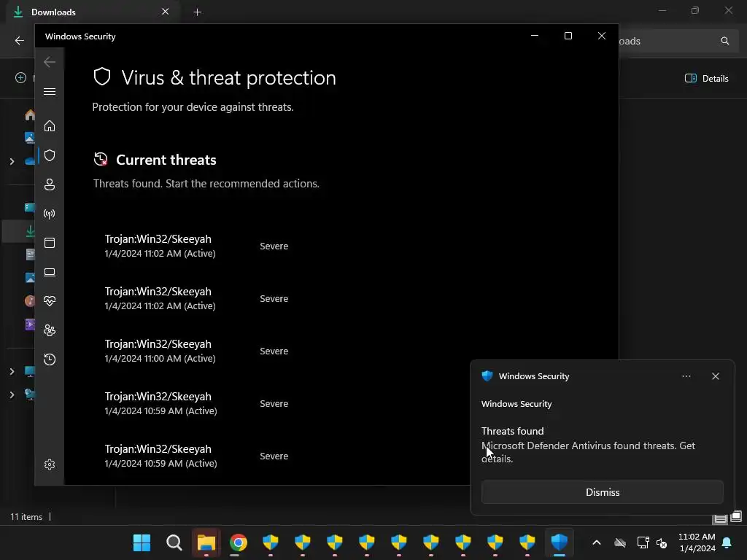Select the Downloads tab in File Explorer
This screenshot has height=560, width=747.
tap(93, 12)
